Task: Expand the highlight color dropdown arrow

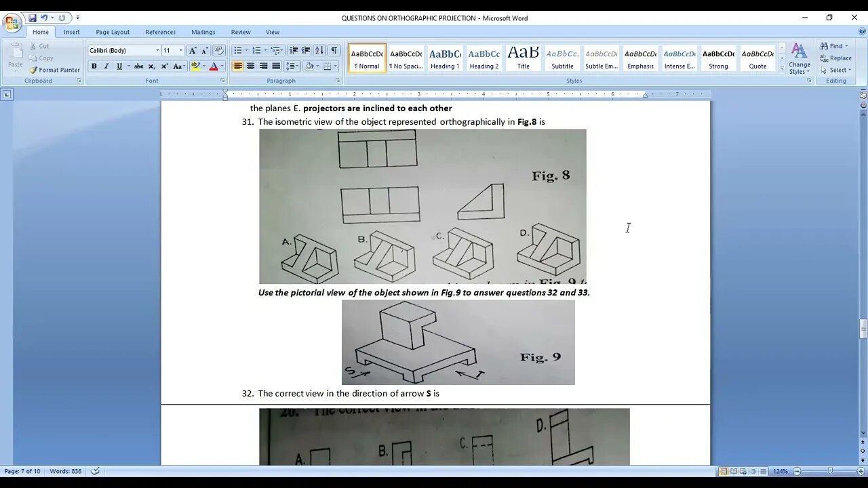Action: coord(203,66)
